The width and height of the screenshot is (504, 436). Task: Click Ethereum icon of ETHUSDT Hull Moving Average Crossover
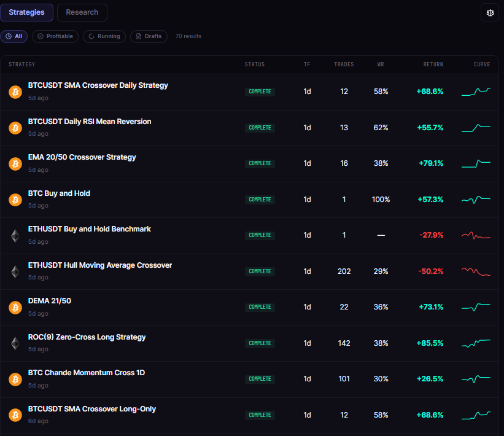[x=15, y=271]
